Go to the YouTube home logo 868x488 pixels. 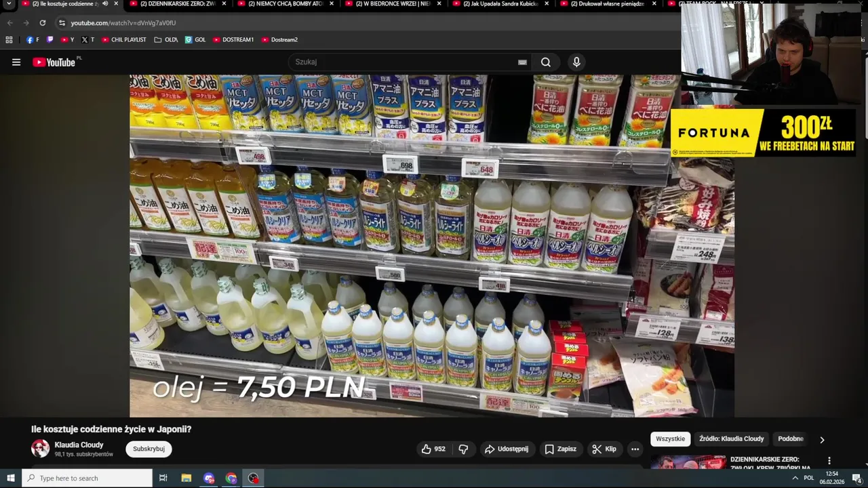[54, 62]
